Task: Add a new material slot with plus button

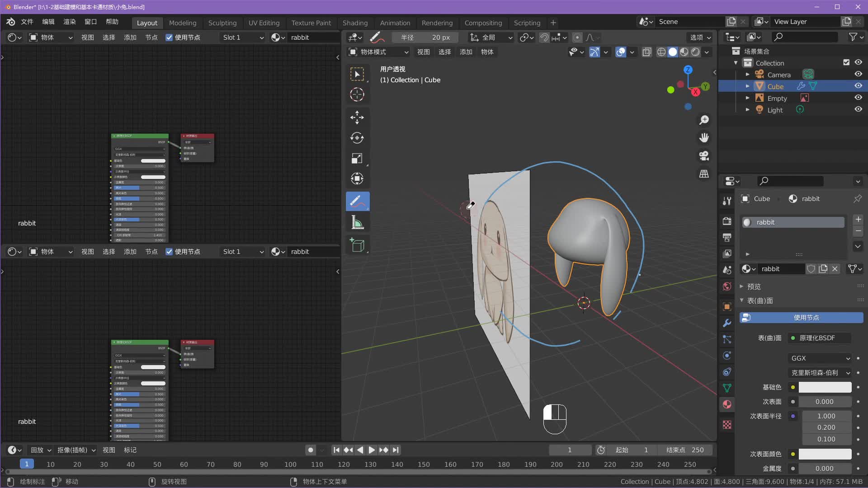Action: pyautogui.click(x=858, y=219)
